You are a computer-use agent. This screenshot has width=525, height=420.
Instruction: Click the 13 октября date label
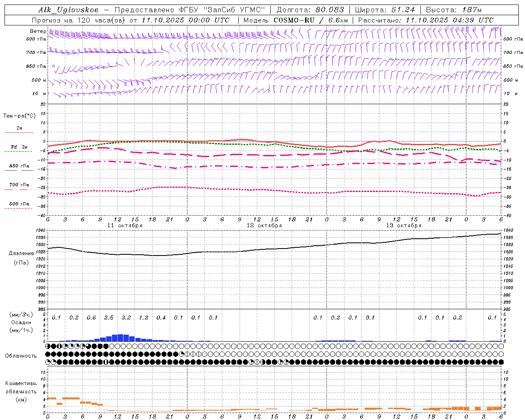coord(404,226)
